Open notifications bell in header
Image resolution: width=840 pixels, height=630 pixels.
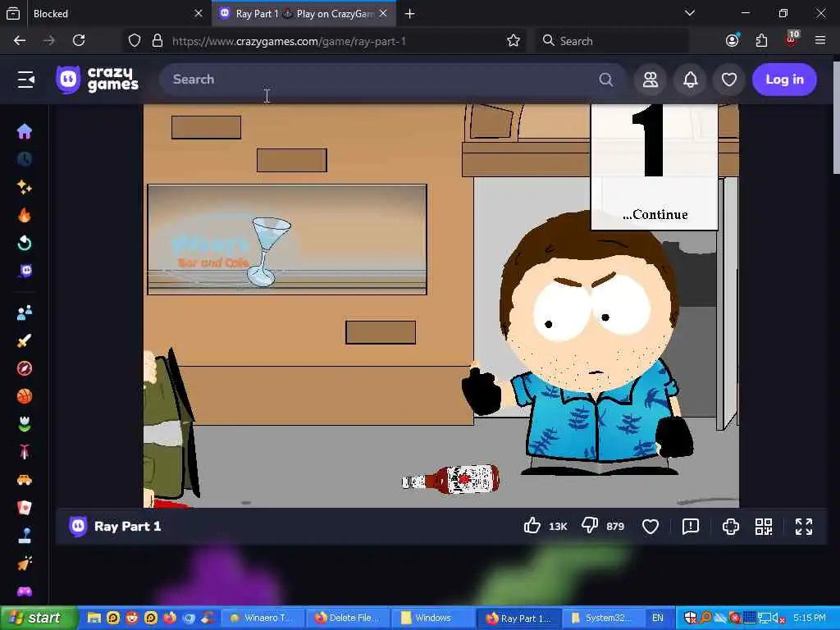coord(690,80)
